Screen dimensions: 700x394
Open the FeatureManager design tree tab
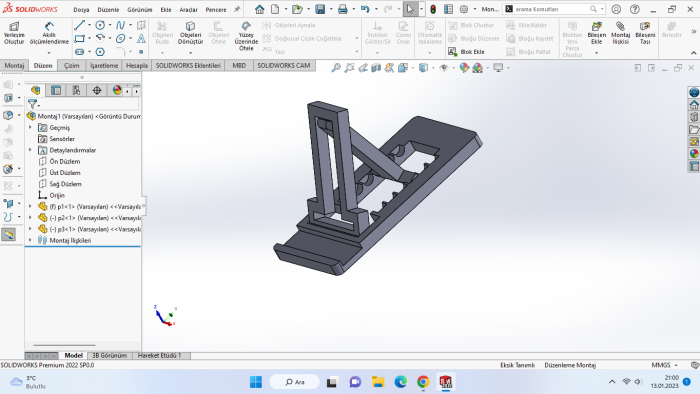[x=36, y=91]
